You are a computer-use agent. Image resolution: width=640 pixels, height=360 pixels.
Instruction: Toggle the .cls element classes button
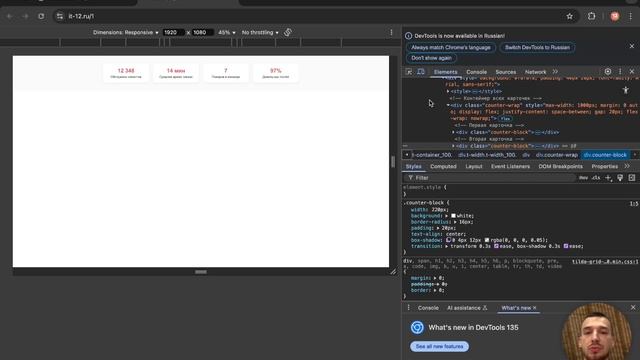pyautogui.click(x=596, y=178)
